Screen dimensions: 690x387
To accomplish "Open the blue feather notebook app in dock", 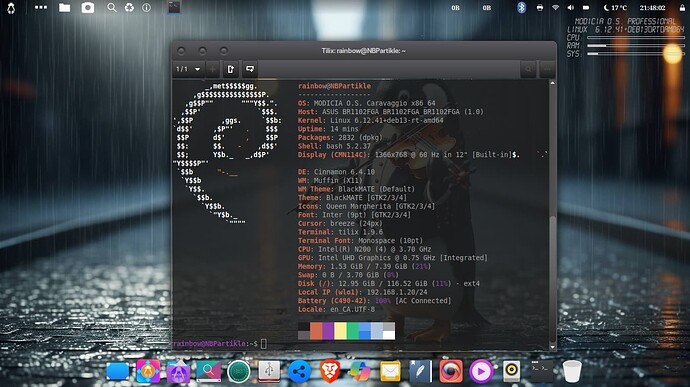I will 420,372.
